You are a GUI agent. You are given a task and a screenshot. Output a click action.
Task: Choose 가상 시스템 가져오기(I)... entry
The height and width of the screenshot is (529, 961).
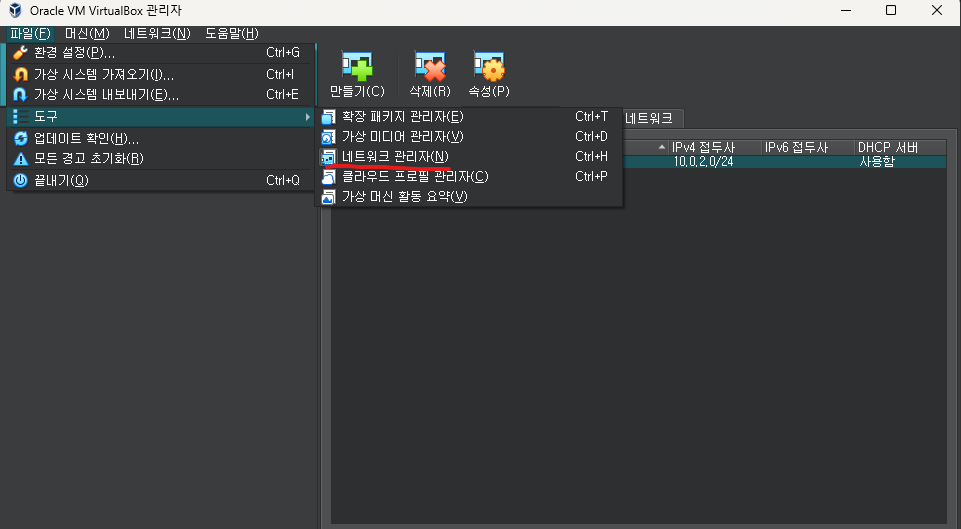(161, 74)
